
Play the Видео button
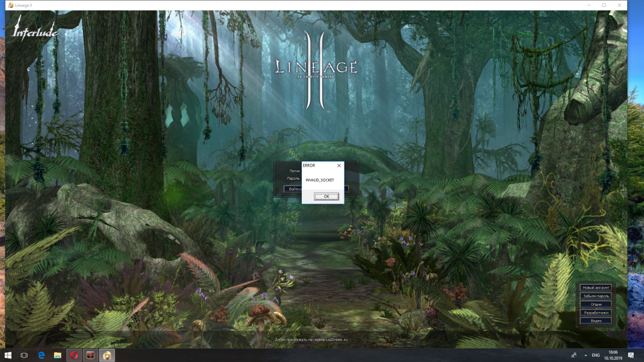[x=596, y=321]
